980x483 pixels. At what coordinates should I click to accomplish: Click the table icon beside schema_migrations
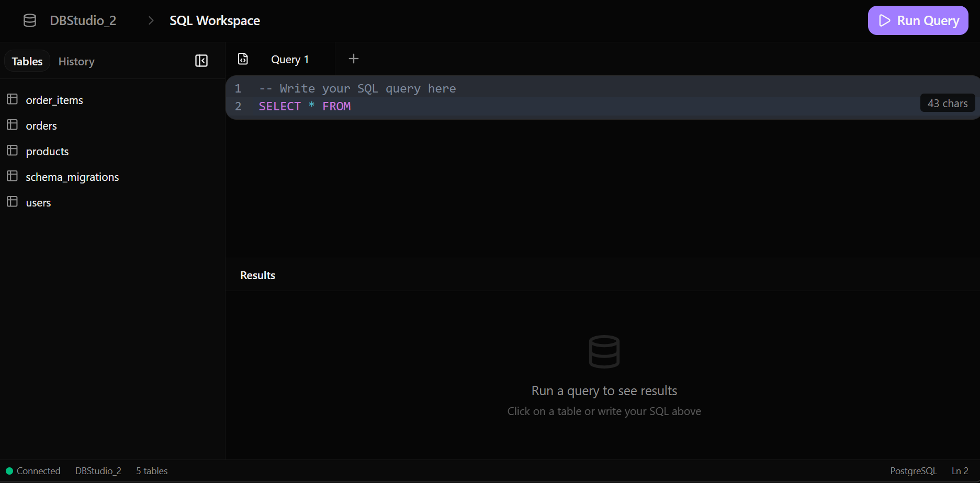tap(13, 176)
